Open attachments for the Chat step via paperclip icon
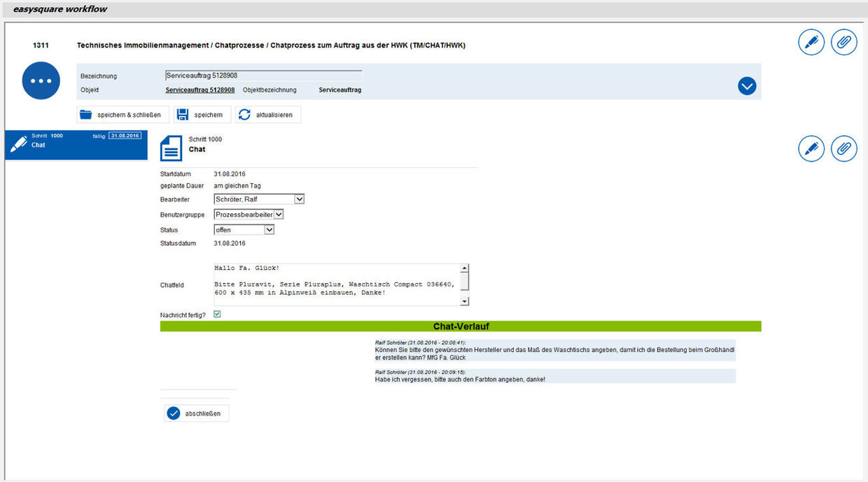This screenshot has width=868, height=482. [843, 148]
